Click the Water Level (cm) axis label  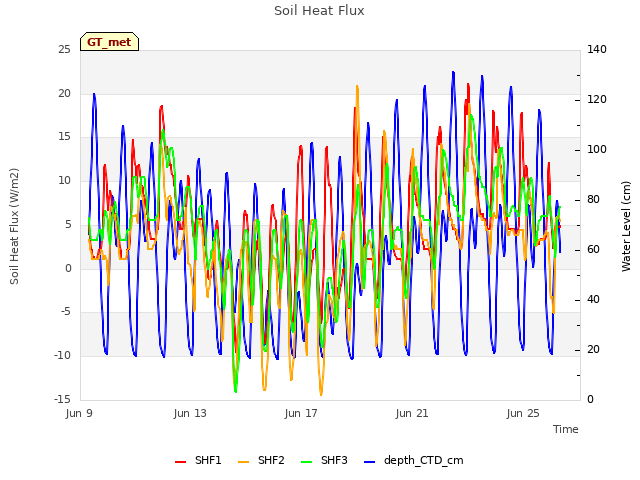point(626,226)
